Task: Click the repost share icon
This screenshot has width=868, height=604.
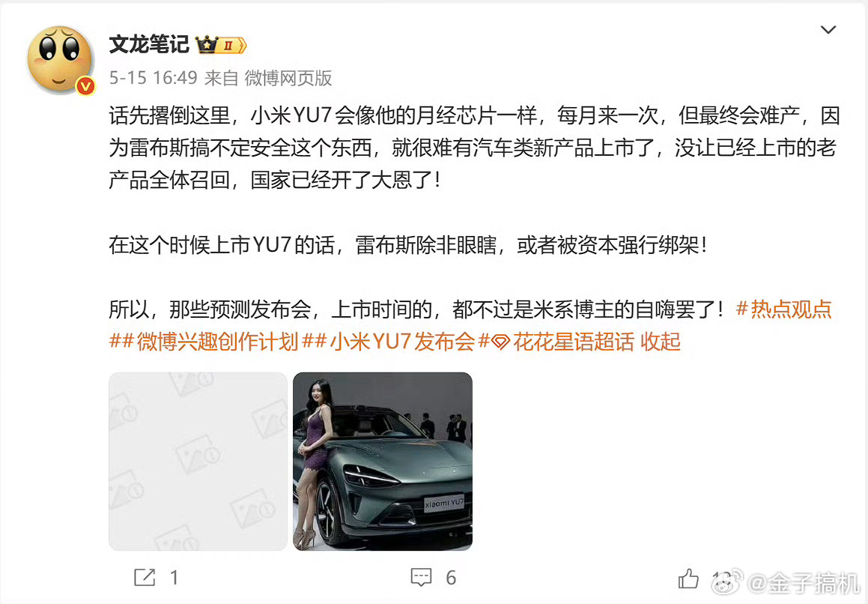Action: (x=145, y=578)
